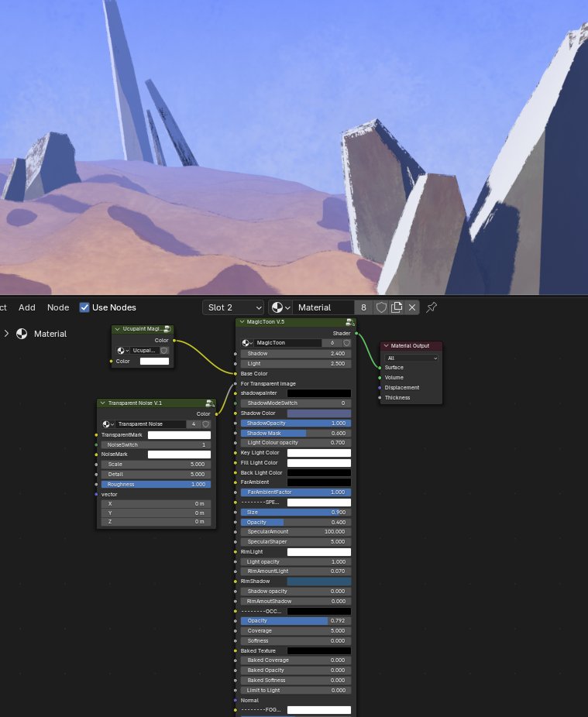Click the RimLight white color swatch
Viewport: 588px width, 717px height.
319,552
